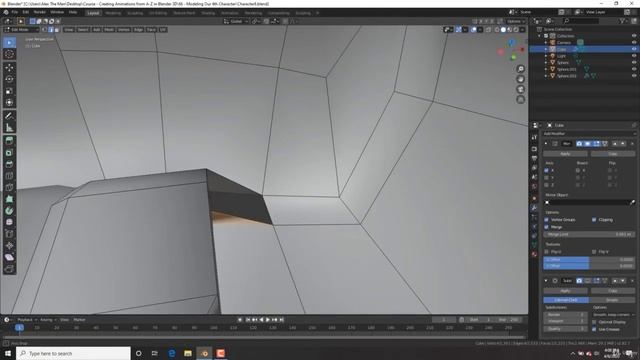Apply the Mirror modifier

coord(565,154)
